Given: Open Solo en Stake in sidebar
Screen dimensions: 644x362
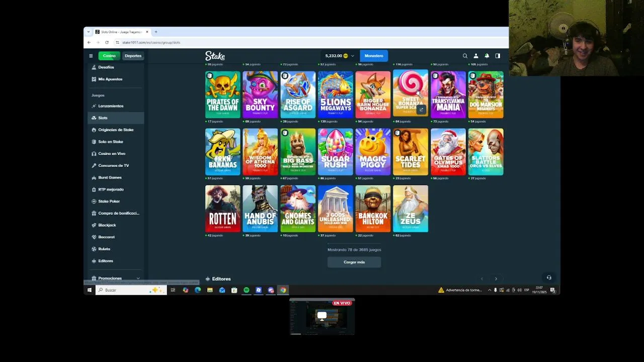Looking at the screenshot, I should pos(116,142).
